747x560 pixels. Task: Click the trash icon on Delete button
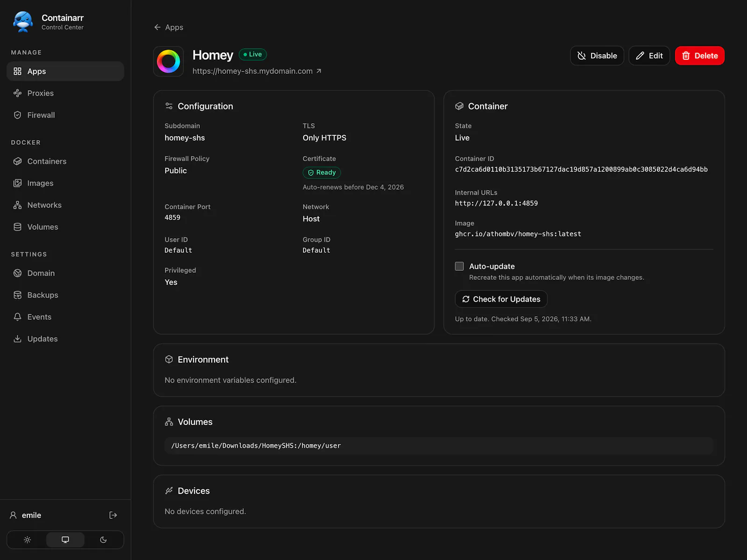pyautogui.click(x=686, y=56)
